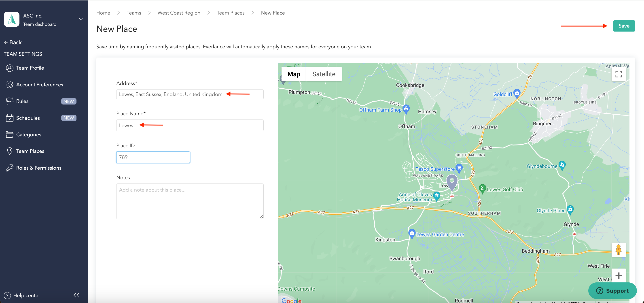Collapse the sidebar with double chevron

76,295
